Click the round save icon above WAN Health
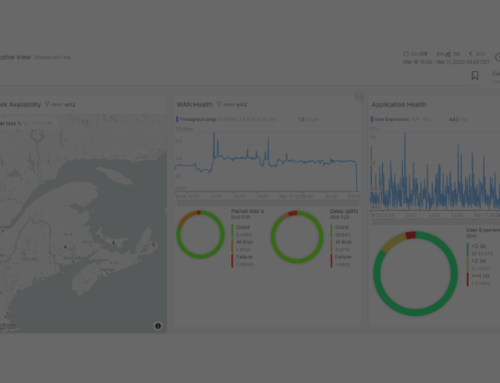 tap(359, 97)
